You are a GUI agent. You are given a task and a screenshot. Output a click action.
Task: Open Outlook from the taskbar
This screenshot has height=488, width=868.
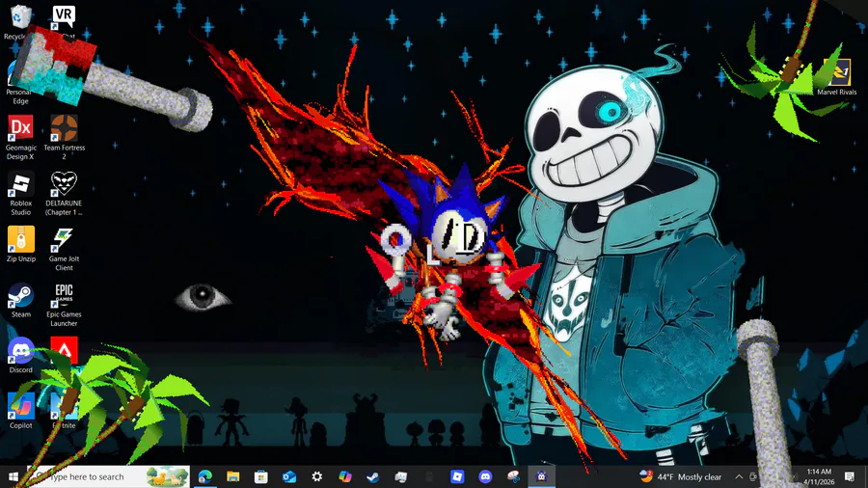point(289,476)
